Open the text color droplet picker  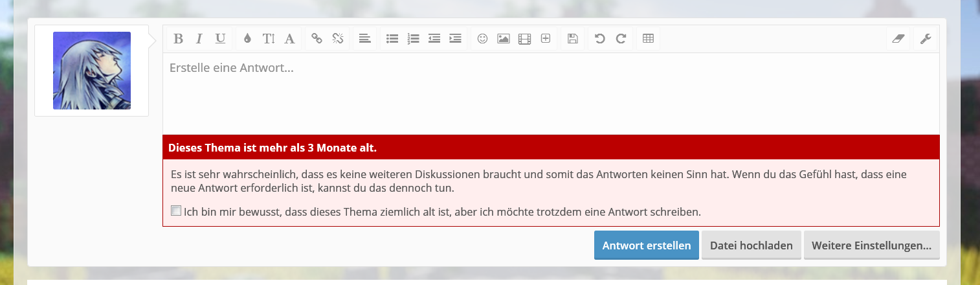coord(247,39)
